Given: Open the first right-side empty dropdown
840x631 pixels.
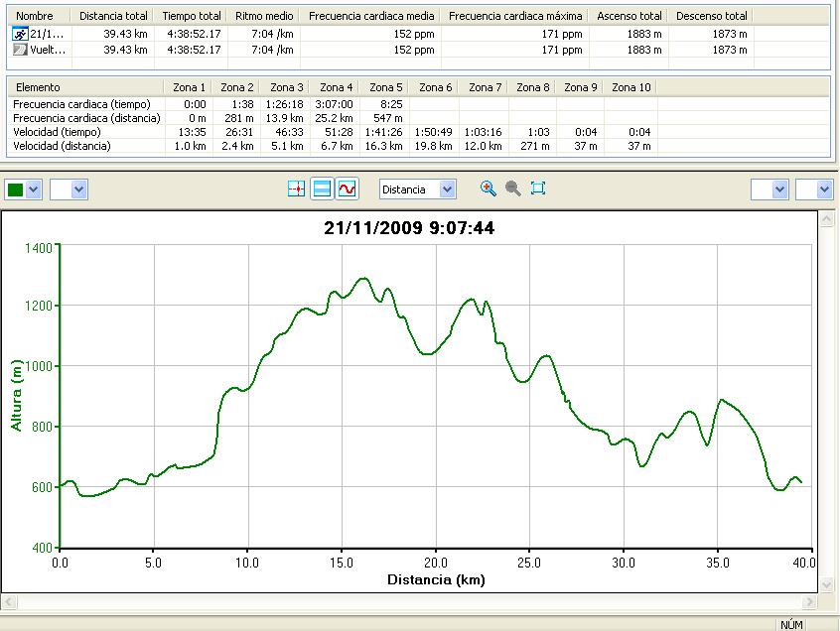Looking at the screenshot, I should [779, 189].
